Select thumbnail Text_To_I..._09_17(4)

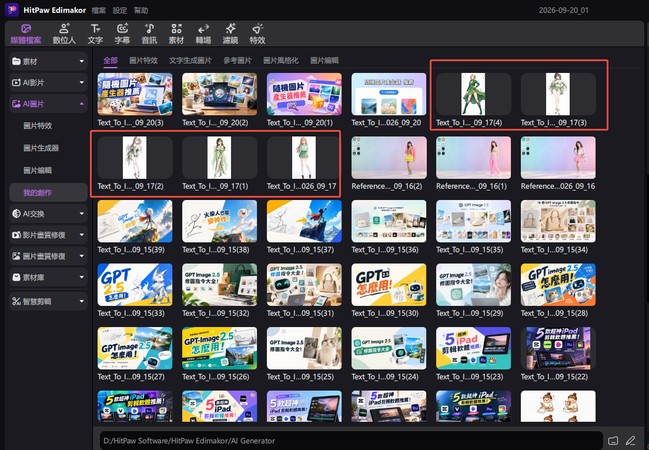click(x=474, y=94)
